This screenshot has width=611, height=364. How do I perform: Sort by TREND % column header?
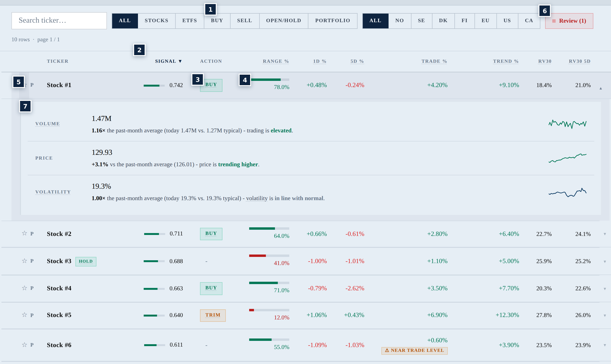pos(506,61)
